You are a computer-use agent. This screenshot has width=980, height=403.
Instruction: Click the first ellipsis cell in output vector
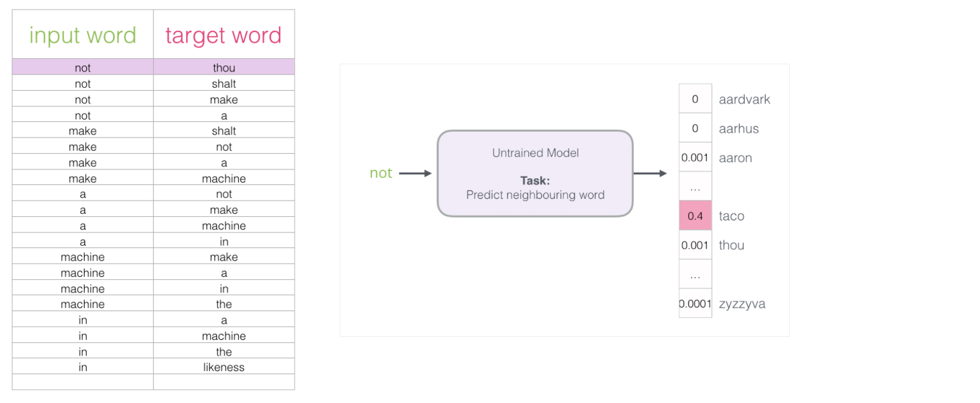[695, 187]
